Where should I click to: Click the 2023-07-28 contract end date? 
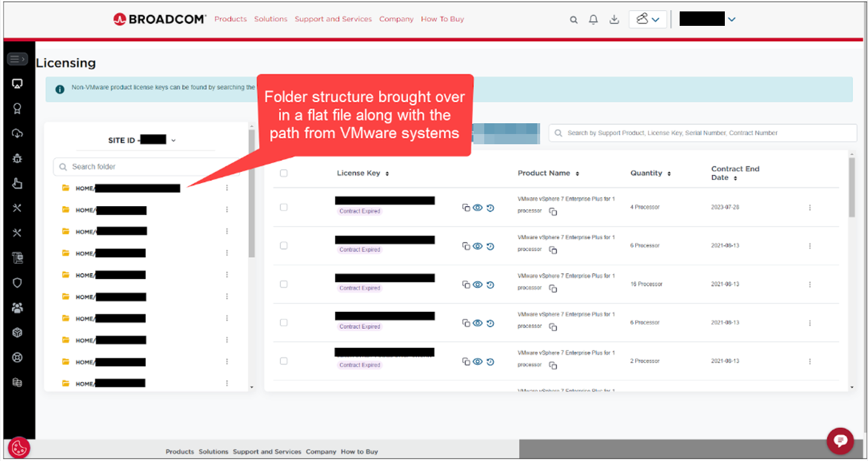[x=725, y=207]
